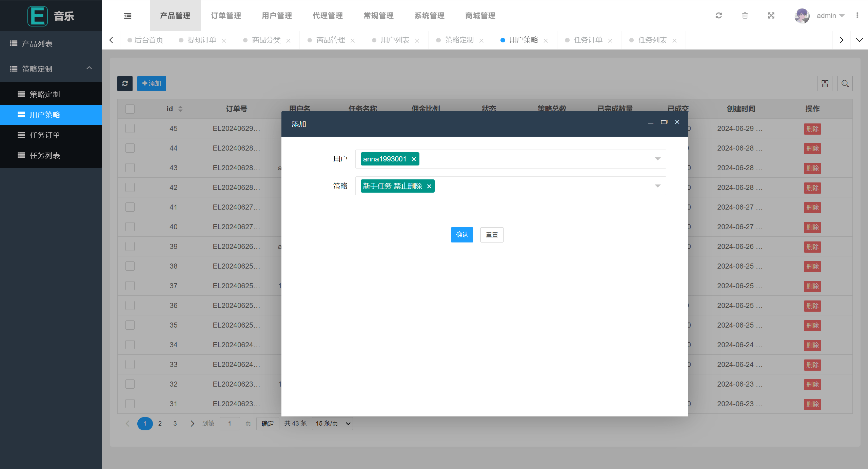Tick the checkbox for row id 45
The image size is (868, 469).
click(x=130, y=129)
